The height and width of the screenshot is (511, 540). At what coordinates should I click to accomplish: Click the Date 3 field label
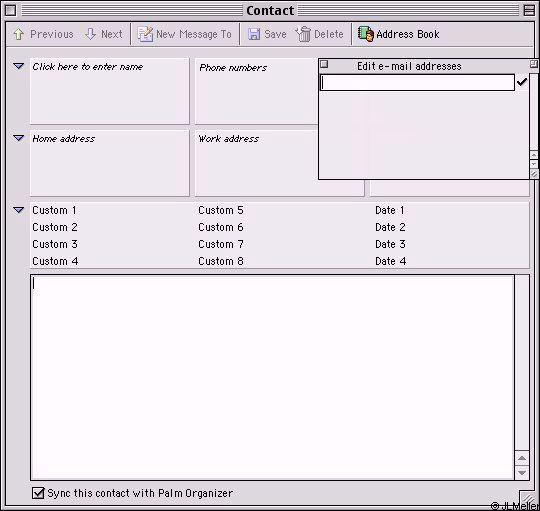pyautogui.click(x=390, y=244)
